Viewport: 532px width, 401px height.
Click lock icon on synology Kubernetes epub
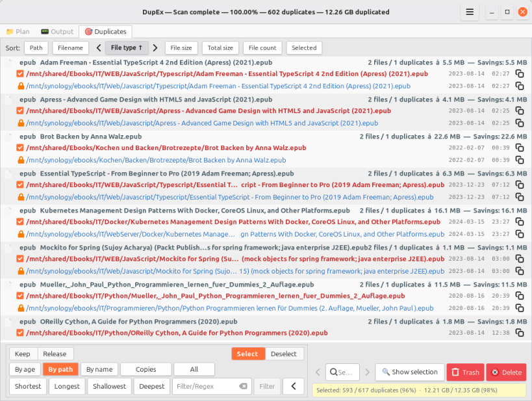pos(21,234)
